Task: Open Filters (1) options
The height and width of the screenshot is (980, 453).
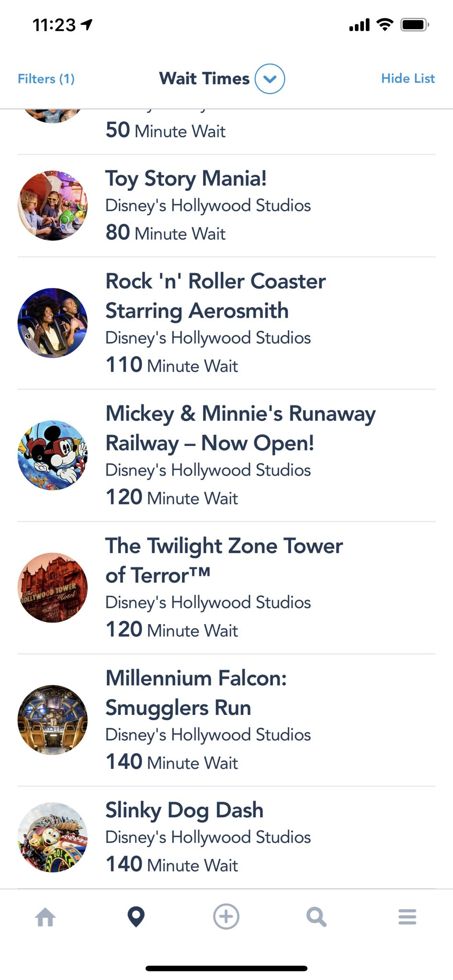Action: click(x=46, y=79)
